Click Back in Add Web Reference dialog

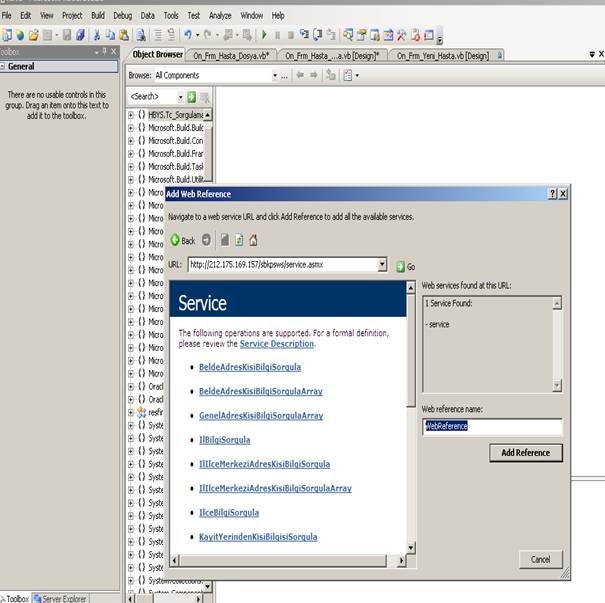(x=183, y=240)
